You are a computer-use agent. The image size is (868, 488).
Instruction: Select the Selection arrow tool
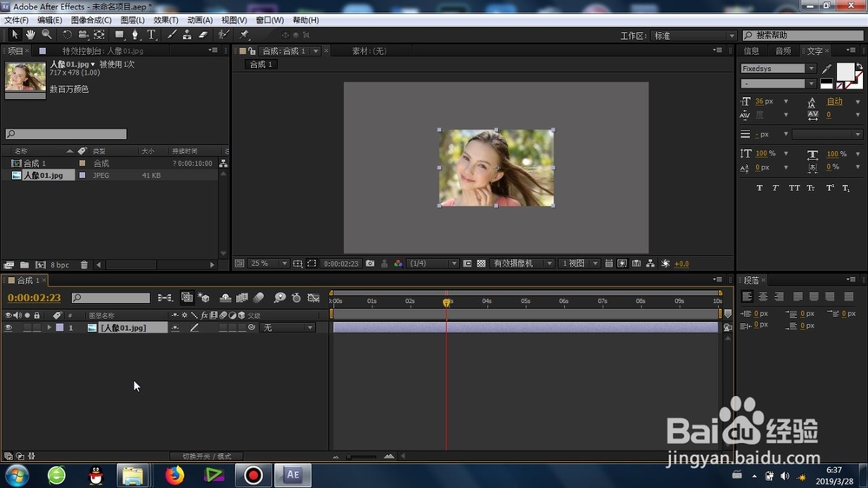[x=15, y=35]
